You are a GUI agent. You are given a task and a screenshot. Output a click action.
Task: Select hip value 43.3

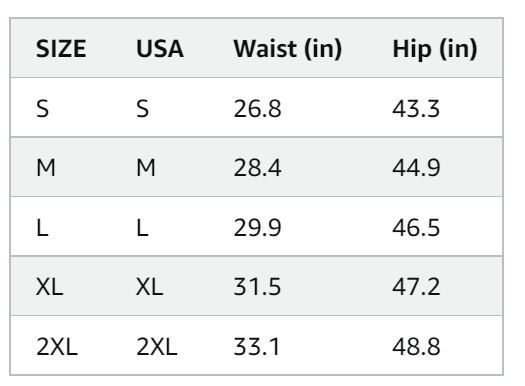pos(416,109)
